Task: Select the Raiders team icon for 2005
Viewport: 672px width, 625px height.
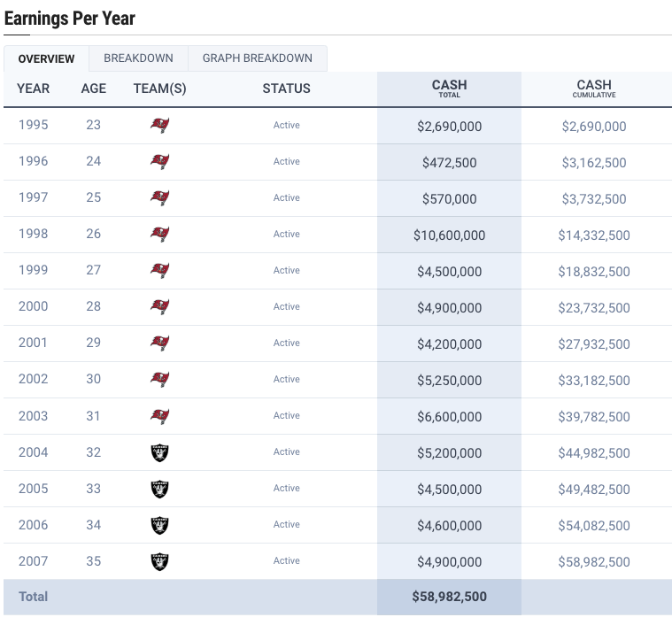Action: (x=159, y=489)
